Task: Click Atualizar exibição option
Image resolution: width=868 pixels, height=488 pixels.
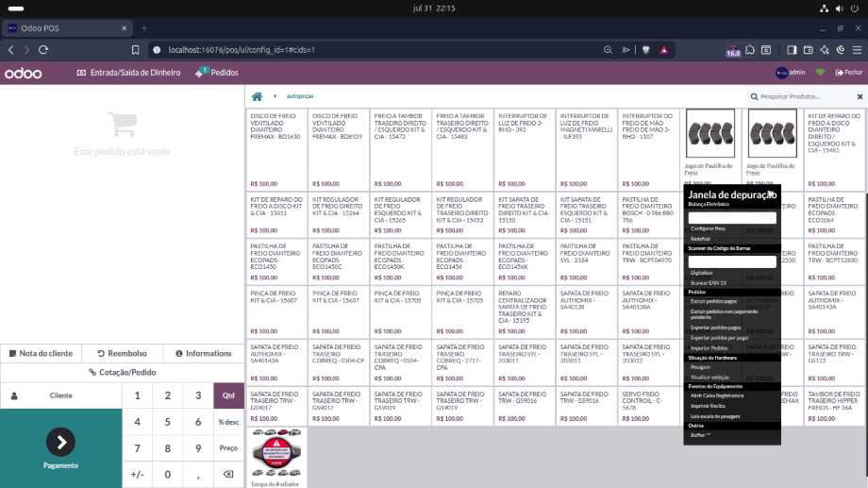Action: point(709,378)
